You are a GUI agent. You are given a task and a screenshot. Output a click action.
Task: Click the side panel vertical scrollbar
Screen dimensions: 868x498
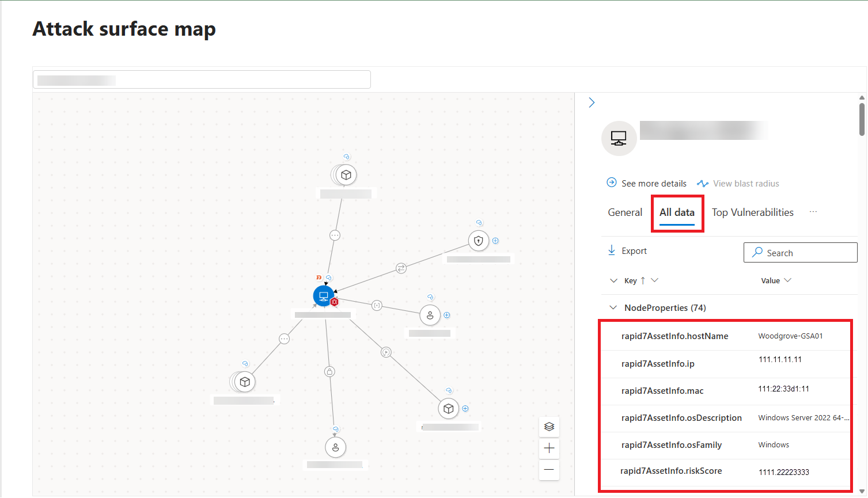(x=862, y=120)
